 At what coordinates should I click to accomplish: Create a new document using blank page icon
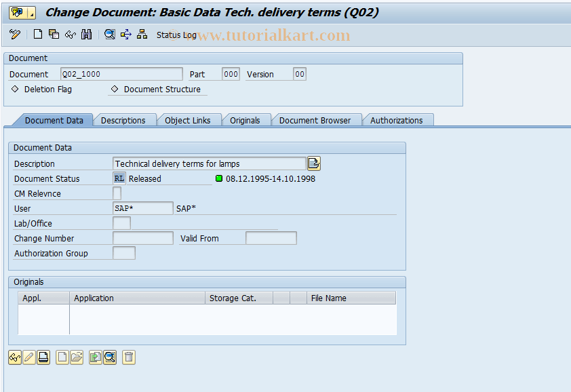point(37,33)
